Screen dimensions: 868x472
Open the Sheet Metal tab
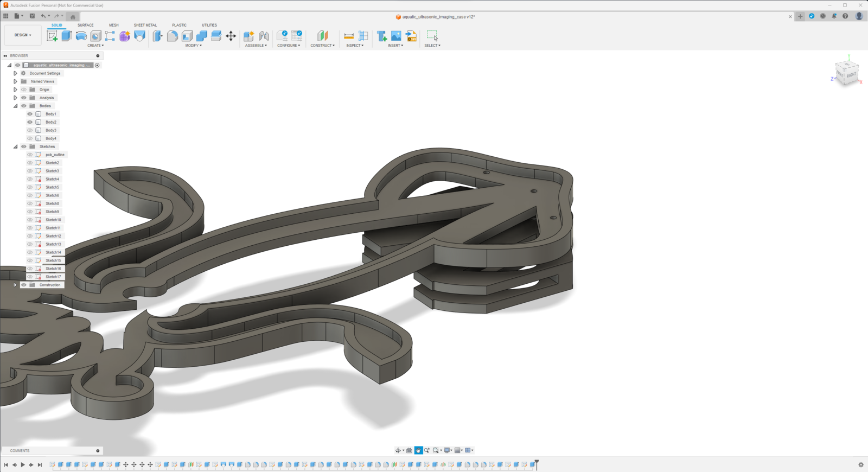click(x=145, y=25)
